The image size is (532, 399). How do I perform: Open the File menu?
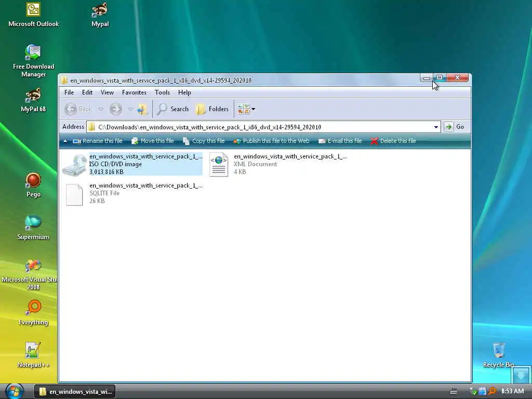coord(69,92)
